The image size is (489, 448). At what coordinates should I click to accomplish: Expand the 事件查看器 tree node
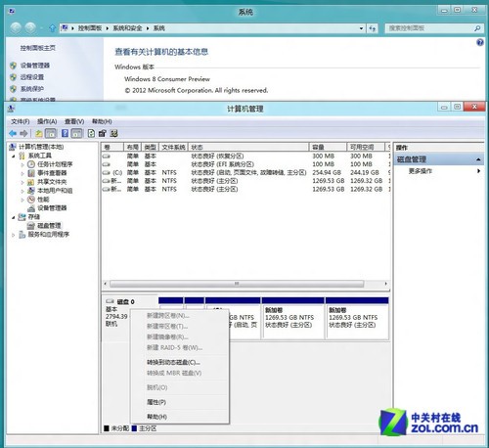[22, 173]
